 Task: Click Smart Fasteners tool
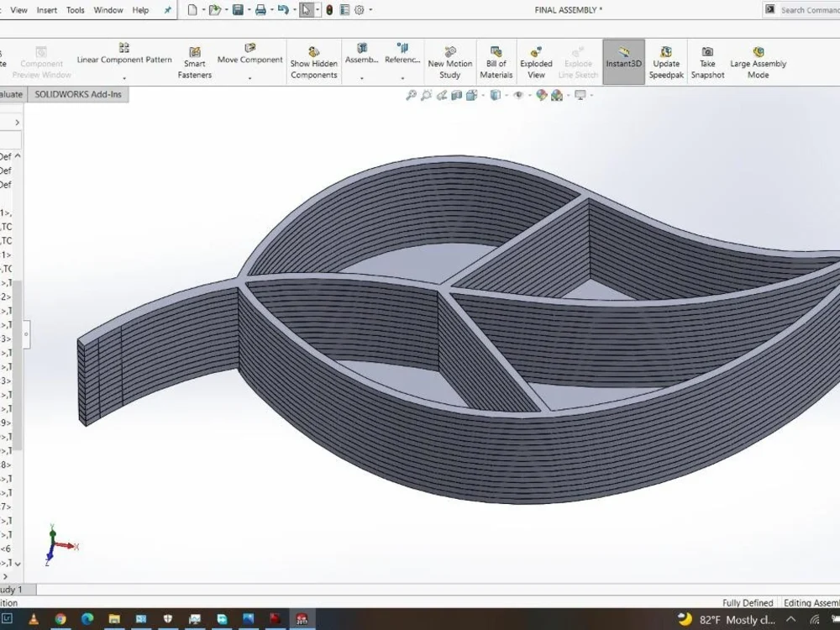point(195,63)
